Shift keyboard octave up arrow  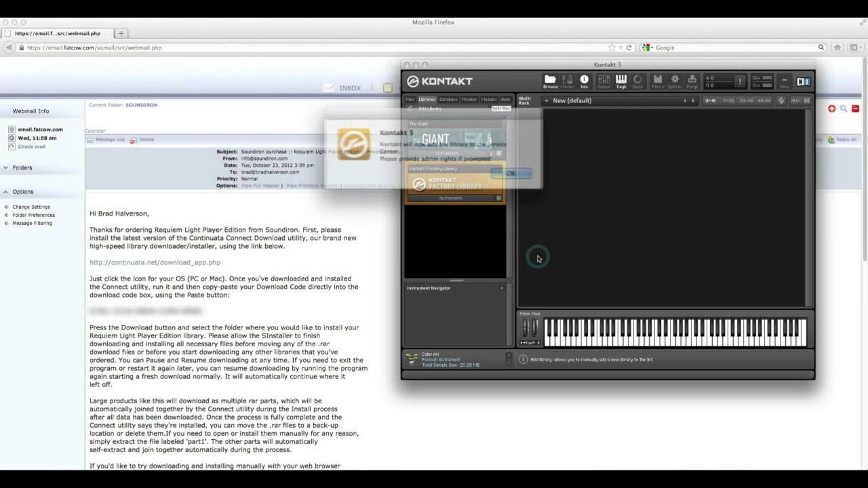point(538,343)
